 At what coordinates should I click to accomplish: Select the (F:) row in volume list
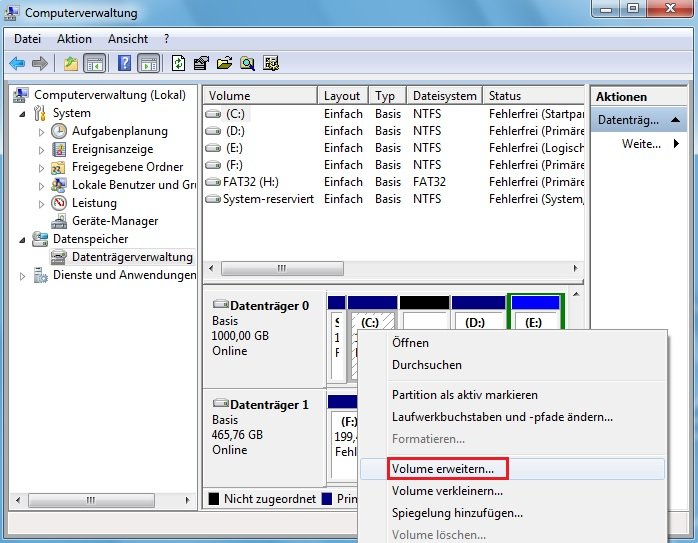click(x=394, y=165)
